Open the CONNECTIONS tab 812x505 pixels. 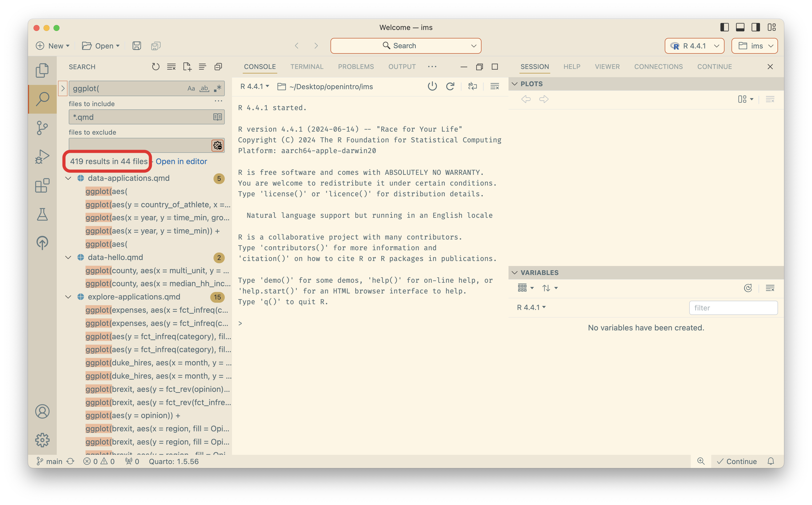click(x=658, y=66)
